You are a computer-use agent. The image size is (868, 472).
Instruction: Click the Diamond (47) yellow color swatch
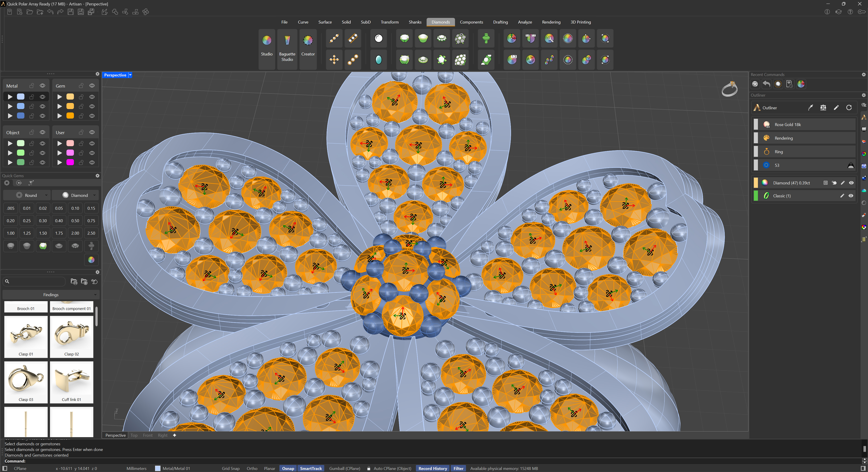coord(756,183)
